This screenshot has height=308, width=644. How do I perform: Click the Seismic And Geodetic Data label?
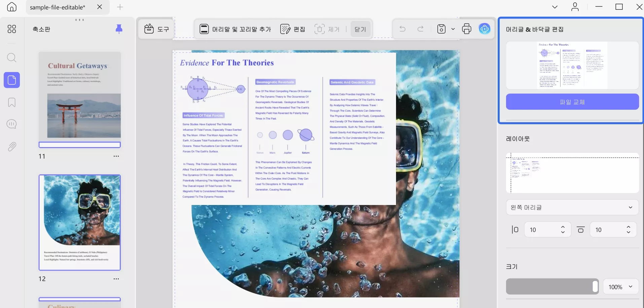[352, 82]
